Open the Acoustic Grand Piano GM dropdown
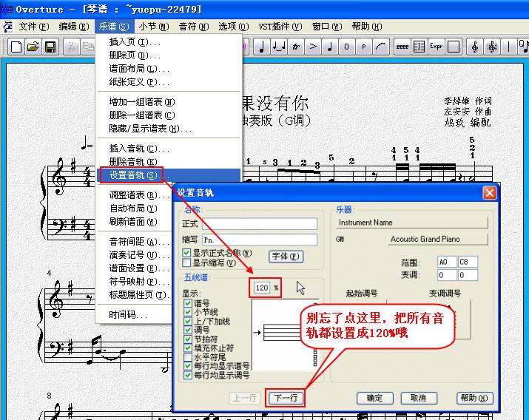This screenshot has width=529, height=420. point(438,239)
